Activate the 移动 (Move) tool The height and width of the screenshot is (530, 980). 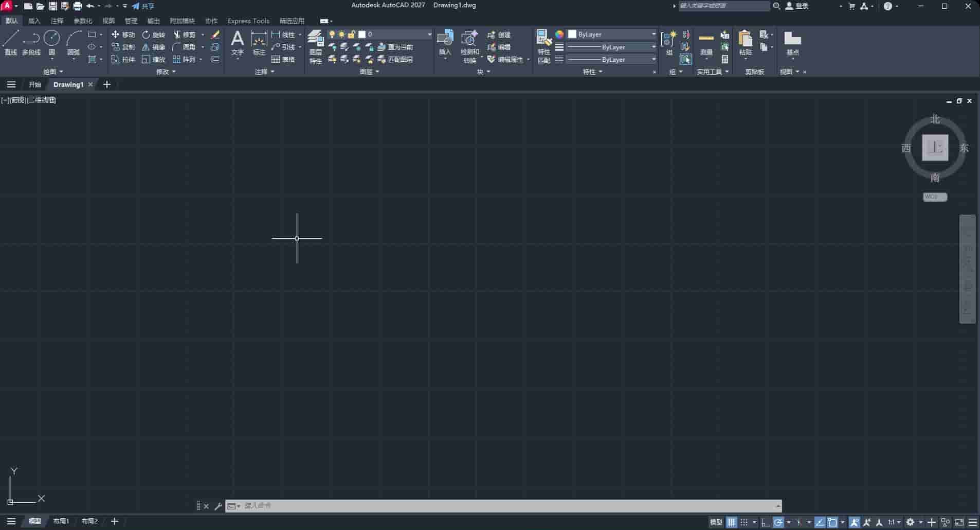click(x=123, y=34)
